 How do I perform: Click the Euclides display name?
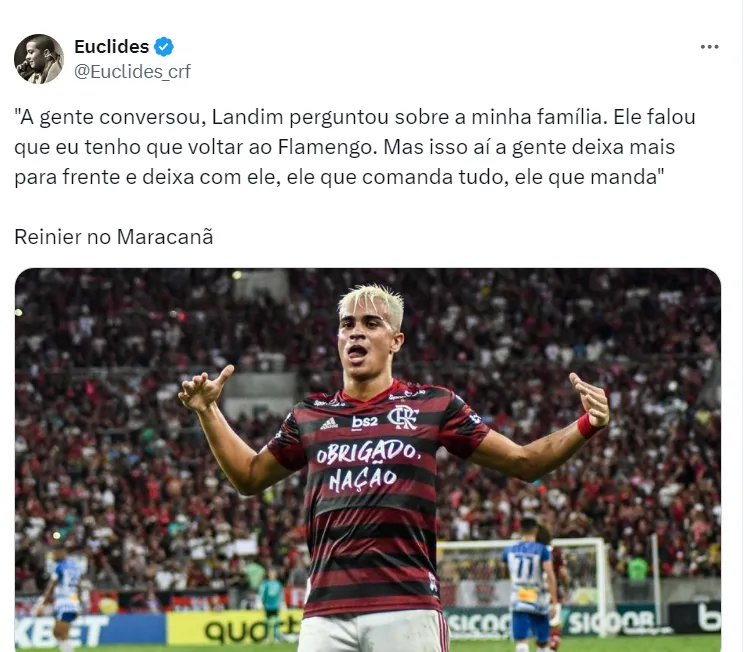112,47
